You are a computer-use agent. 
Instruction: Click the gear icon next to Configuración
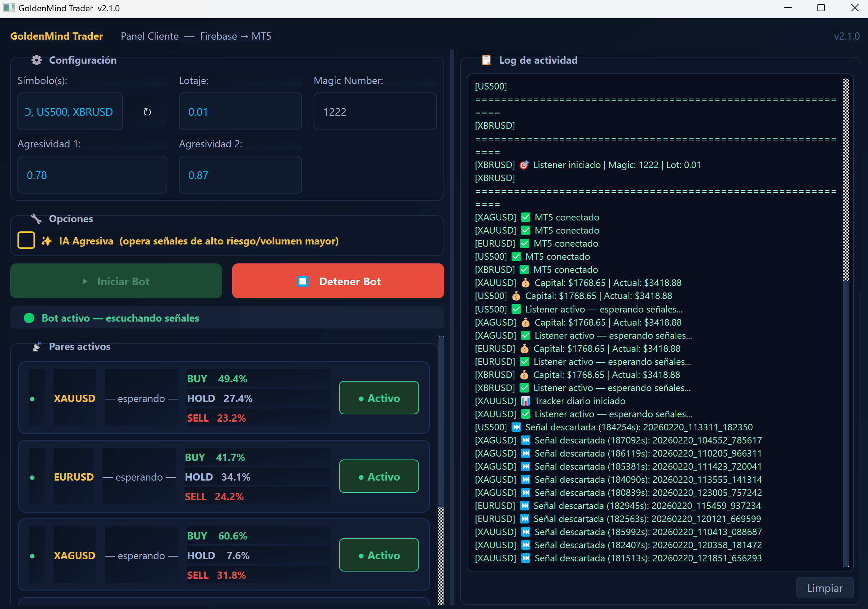(x=36, y=60)
